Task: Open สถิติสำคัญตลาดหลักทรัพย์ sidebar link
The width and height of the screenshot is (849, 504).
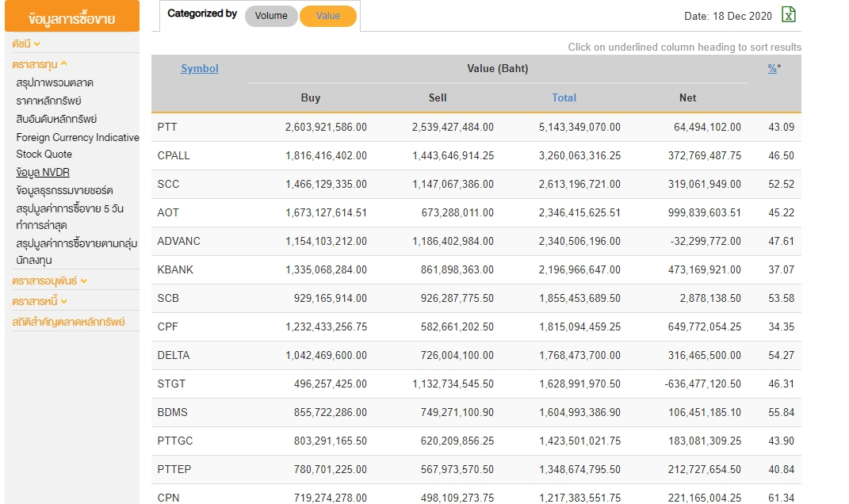Action: pos(68,322)
